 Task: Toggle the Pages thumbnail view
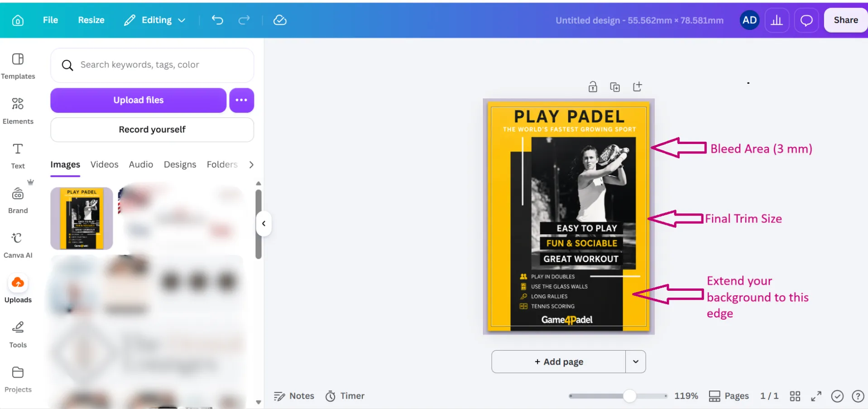(729, 396)
